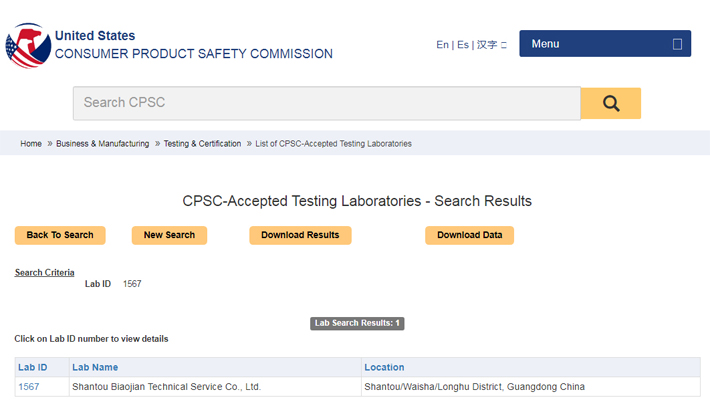Click the magnifying glass search button
710x410 pixels.
(x=611, y=103)
